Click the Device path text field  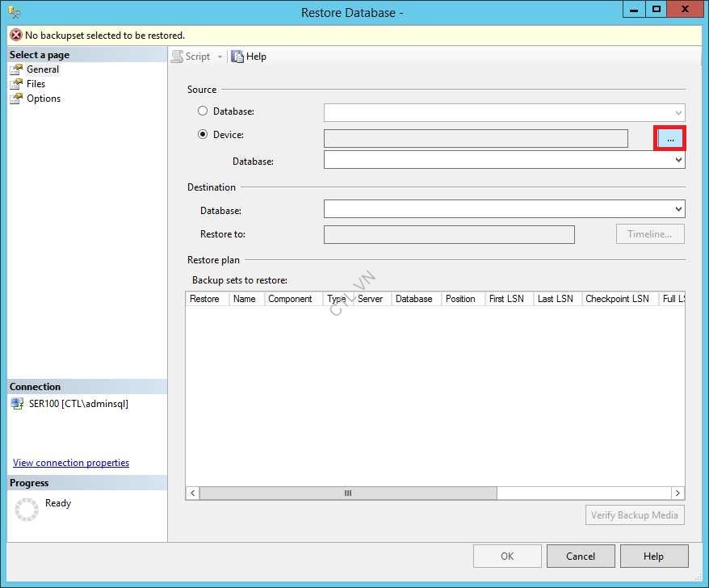[476, 138]
